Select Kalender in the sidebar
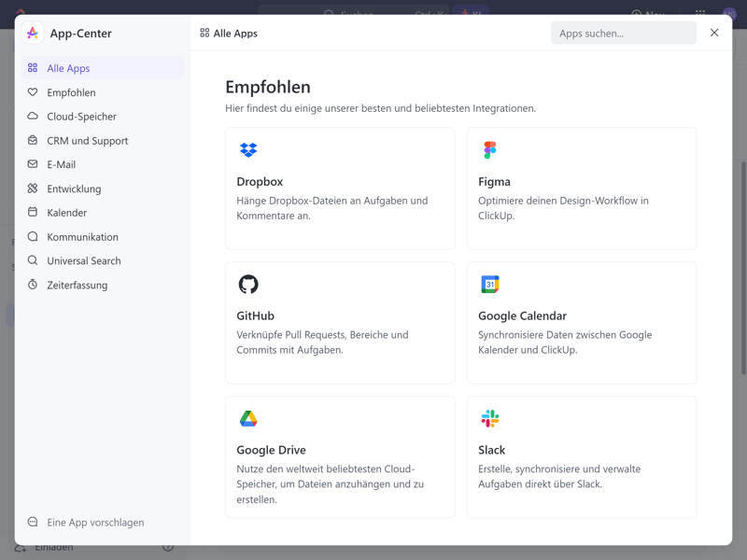 point(66,213)
